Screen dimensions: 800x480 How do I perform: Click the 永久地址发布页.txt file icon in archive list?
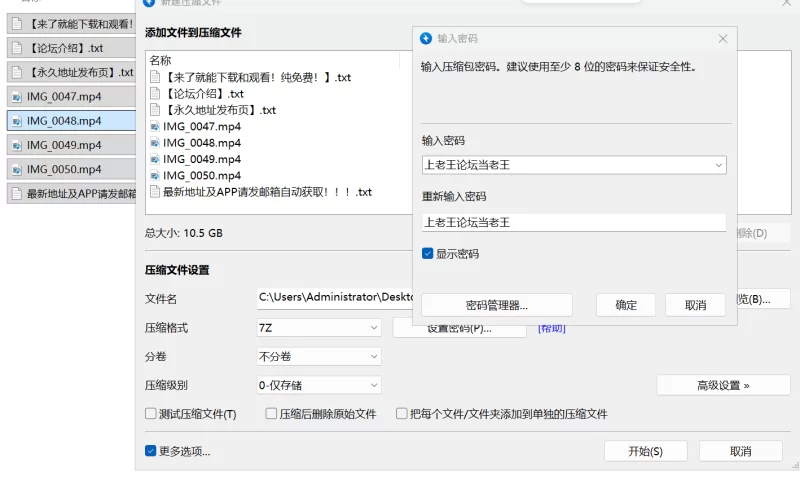click(155, 110)
